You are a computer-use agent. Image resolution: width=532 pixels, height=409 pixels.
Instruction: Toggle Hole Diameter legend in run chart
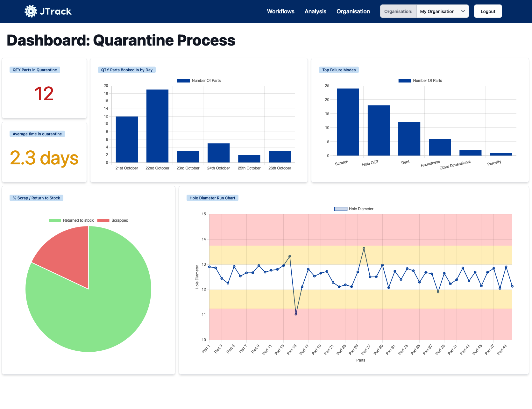point(354,209)
